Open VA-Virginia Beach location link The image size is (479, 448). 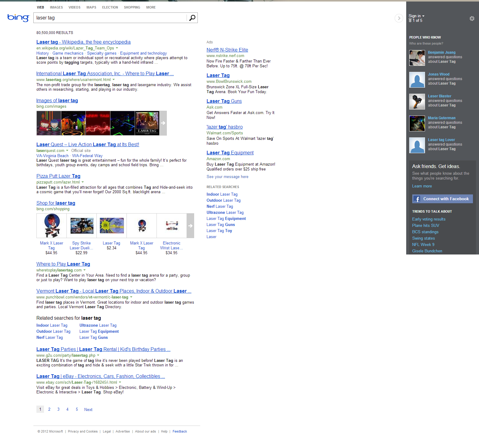52,156
